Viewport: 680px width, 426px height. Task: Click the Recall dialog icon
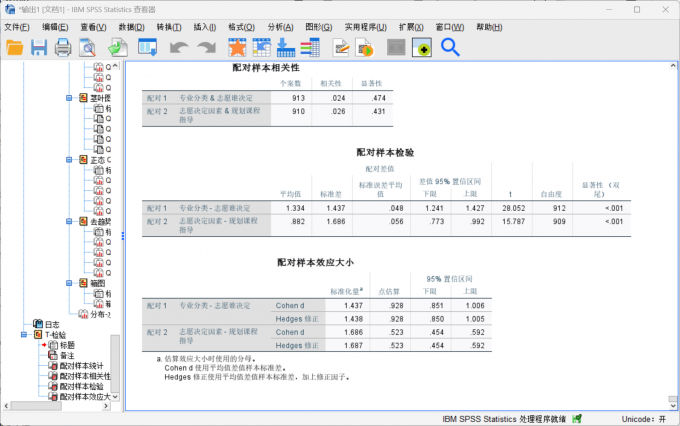147,47
